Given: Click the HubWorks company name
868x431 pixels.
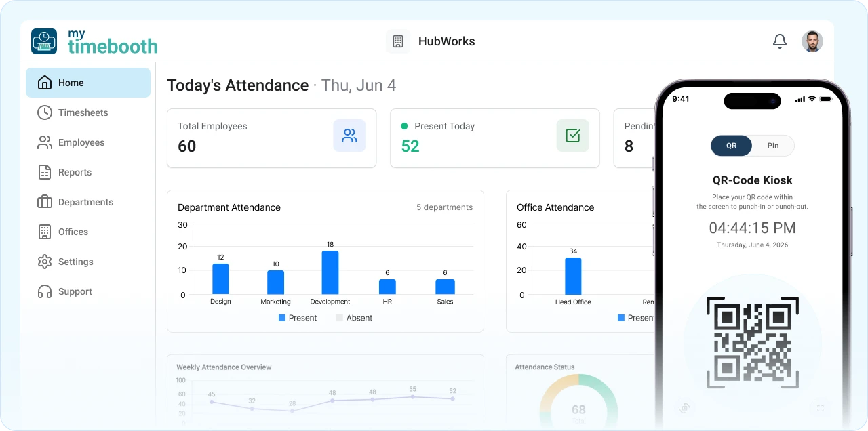Looking at the screenshot, I should click(x=446, y=41).
